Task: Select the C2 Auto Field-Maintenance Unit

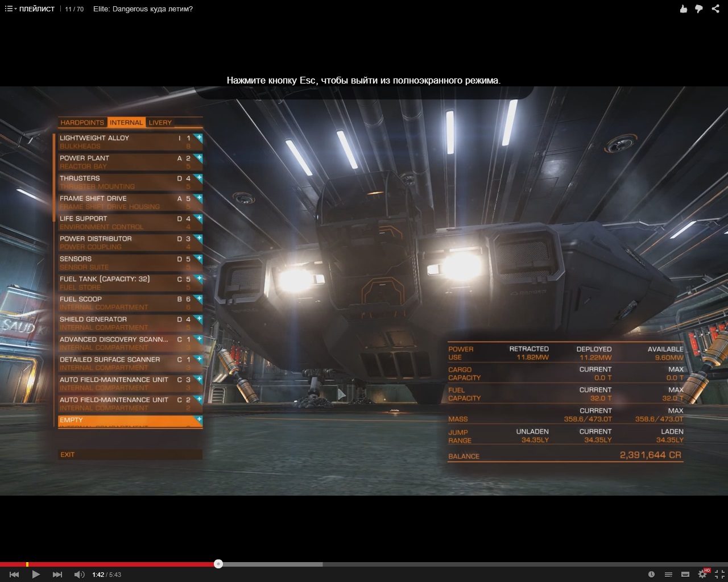Action: (x=130, y=404)
